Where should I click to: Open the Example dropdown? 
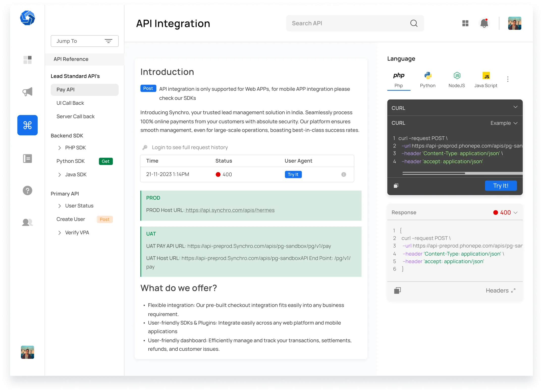pos(504,123)
